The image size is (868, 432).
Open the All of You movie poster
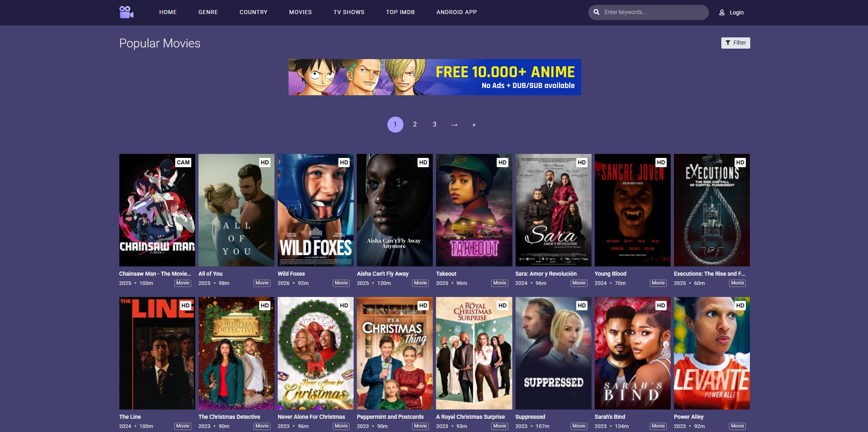click(x=236, y=210)
